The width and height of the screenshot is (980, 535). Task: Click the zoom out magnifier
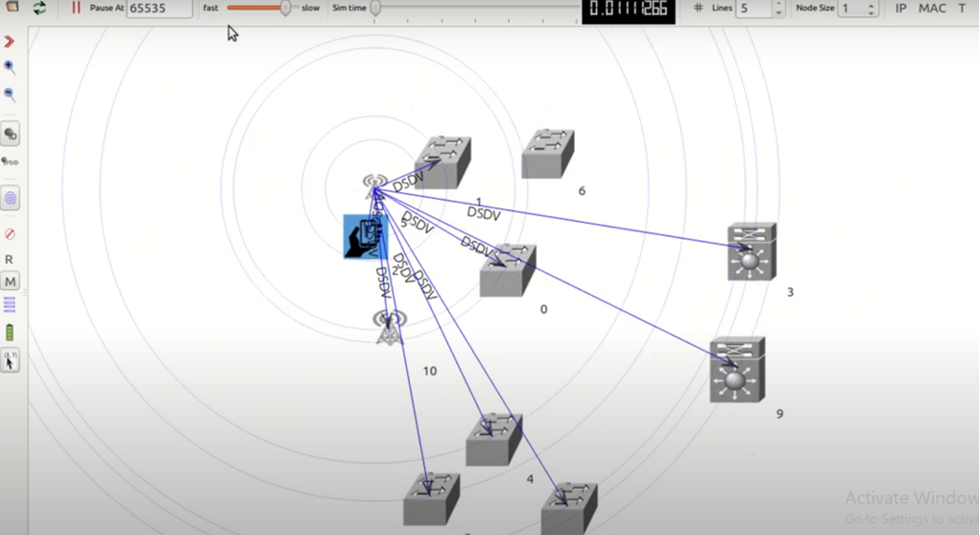tap(10, 95)
